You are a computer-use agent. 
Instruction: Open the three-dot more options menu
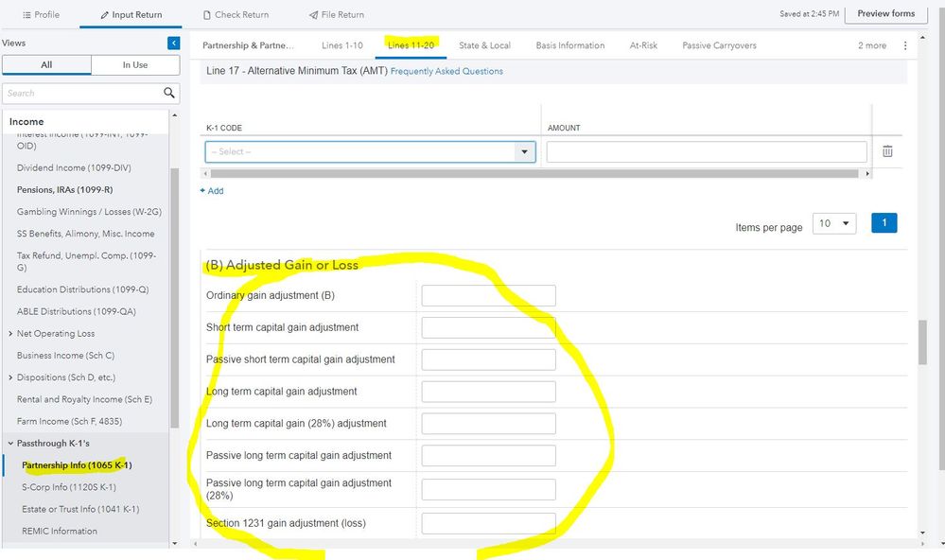click(x=905, y=45)
